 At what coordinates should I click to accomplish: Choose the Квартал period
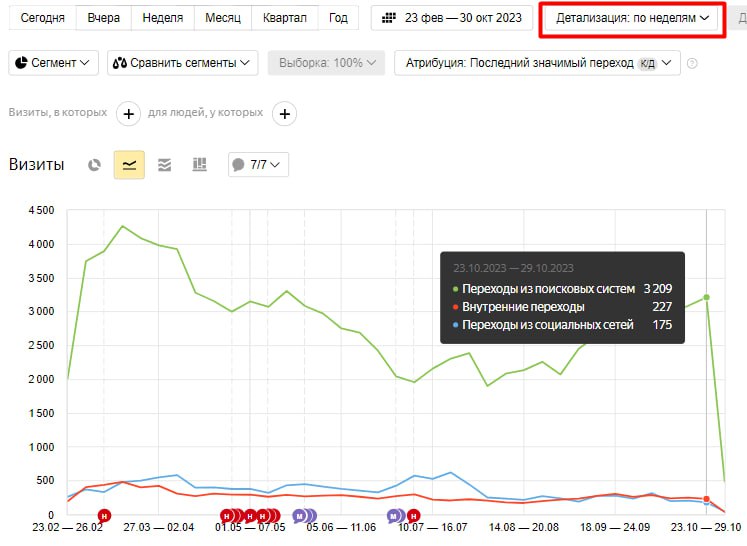[284, 18]
